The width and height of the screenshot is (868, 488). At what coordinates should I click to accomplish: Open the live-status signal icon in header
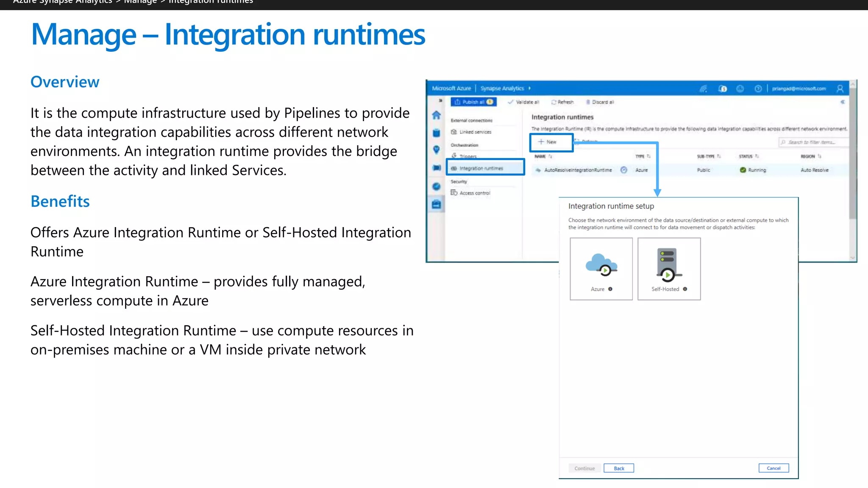704,89
